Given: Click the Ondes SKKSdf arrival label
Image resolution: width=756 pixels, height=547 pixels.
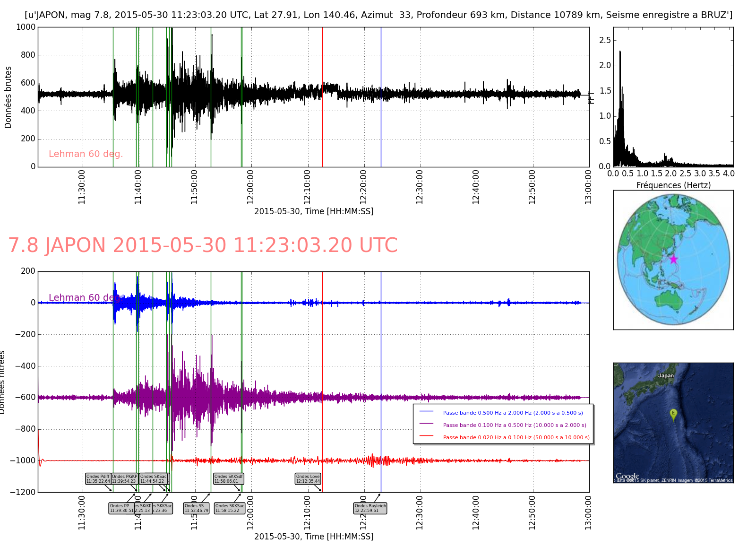Looking at the screenshot, I should coord(229,479).
